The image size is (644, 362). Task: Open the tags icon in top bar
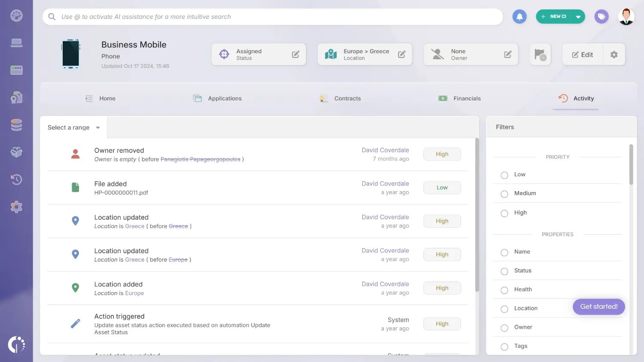(x=601, y=17)
